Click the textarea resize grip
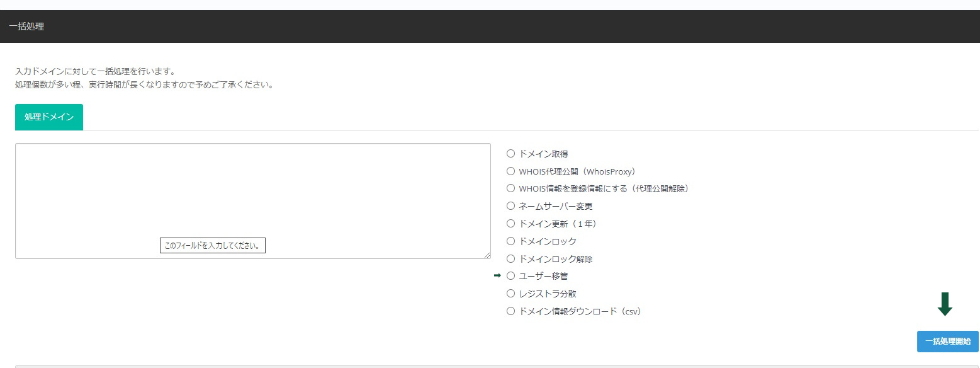The height and width of the screenshot is (368, 980). (488, 255)
